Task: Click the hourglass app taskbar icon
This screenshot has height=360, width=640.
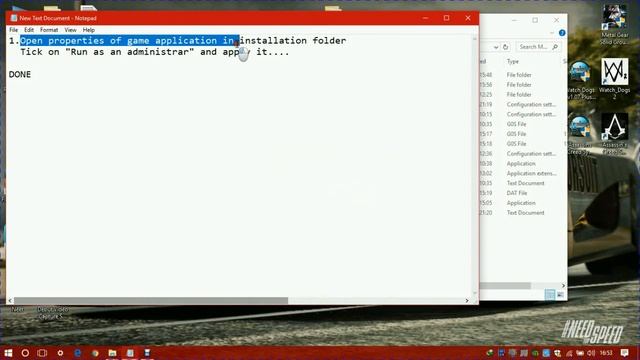Action: [x=147, y=353]
